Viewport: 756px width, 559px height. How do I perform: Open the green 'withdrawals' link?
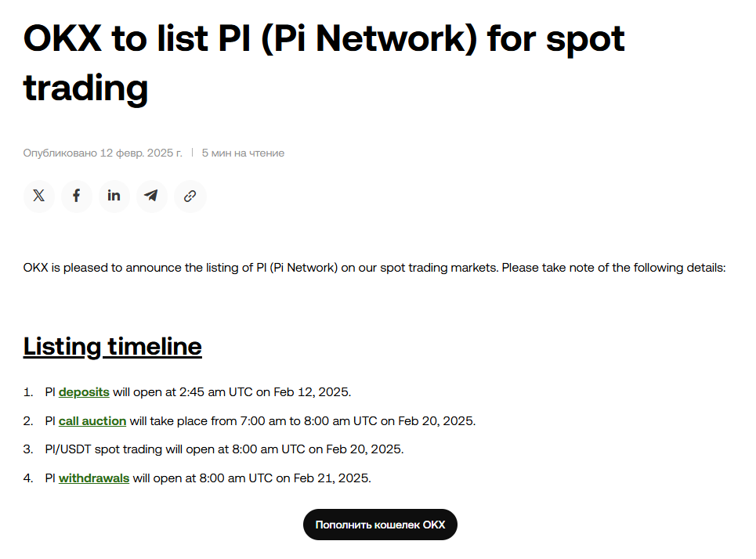pyautogui.click(x=94, y=478)
